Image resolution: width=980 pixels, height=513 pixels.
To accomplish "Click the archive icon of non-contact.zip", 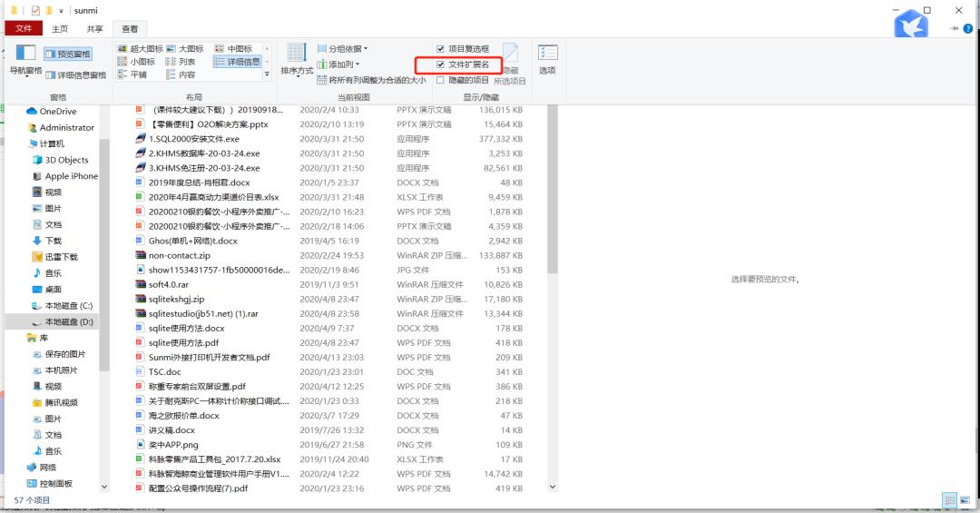I will pyautogui.click(x=141, y=255).
